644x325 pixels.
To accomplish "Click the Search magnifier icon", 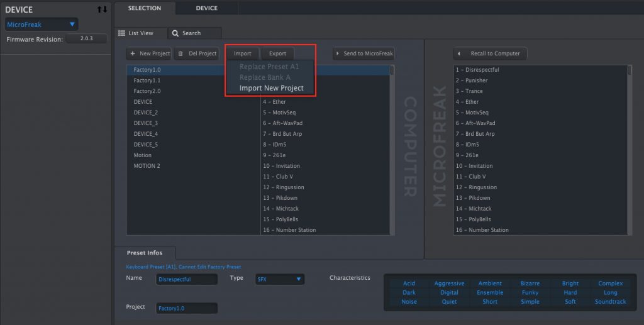I will click(175, 33).
